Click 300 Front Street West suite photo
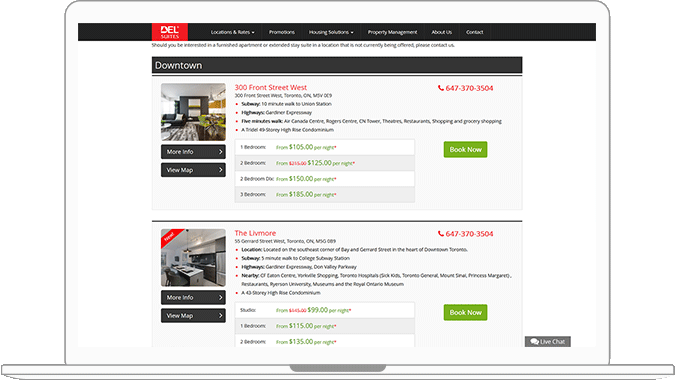 [193, 112]
